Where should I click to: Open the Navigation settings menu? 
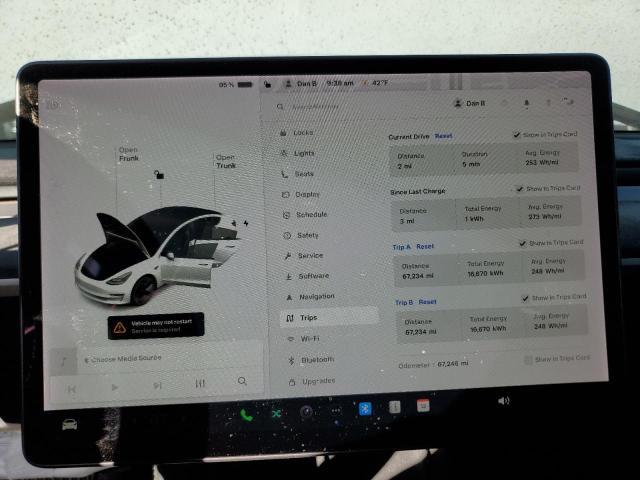pos(311,297)
